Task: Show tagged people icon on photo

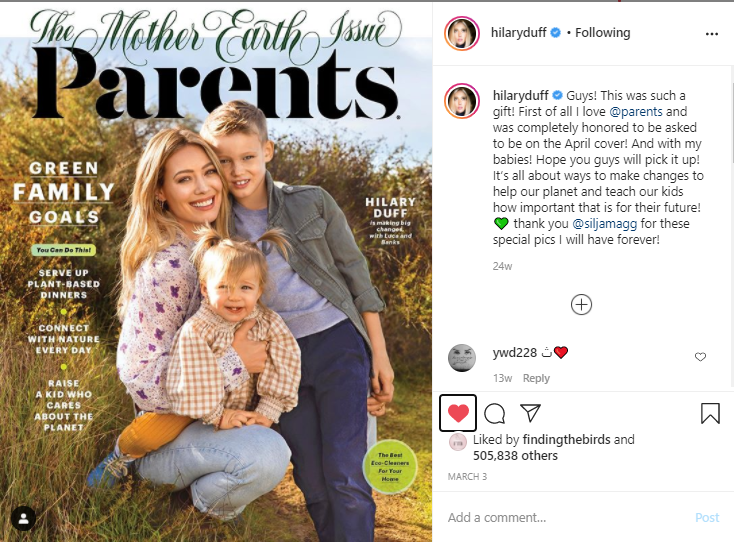Action: click(23, 518)
